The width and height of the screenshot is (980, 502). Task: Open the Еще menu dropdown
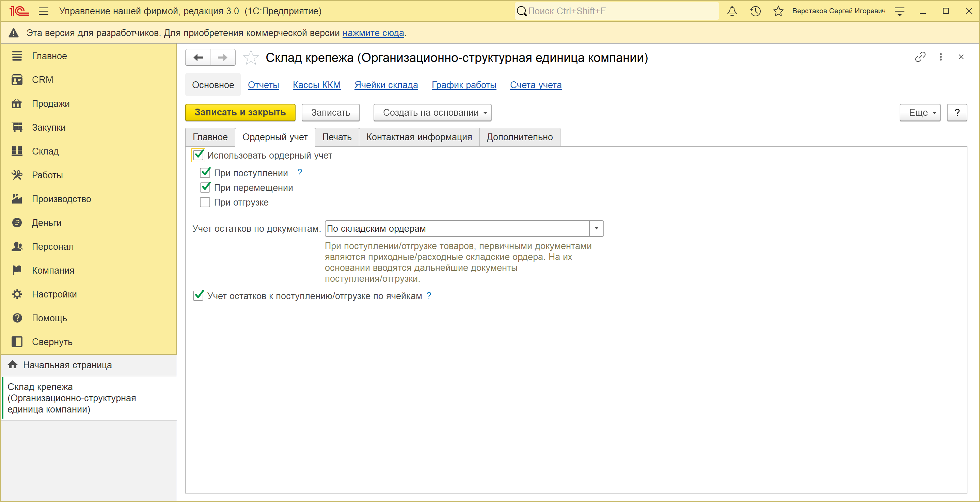(x=920, y=113)
